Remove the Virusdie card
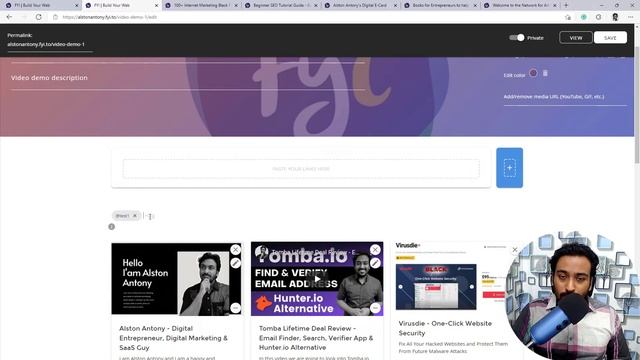Viewport: 640px width, 360px height. (515, 249)
